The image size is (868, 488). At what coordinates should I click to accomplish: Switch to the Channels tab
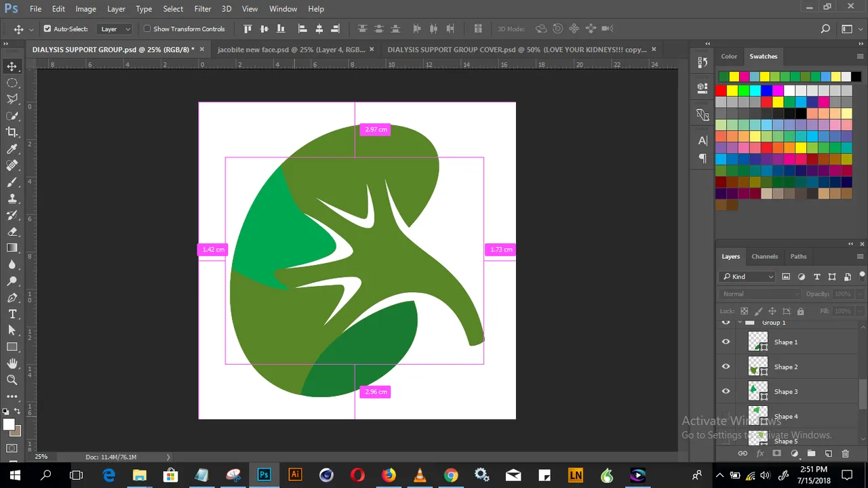click(x=764, y=256)
